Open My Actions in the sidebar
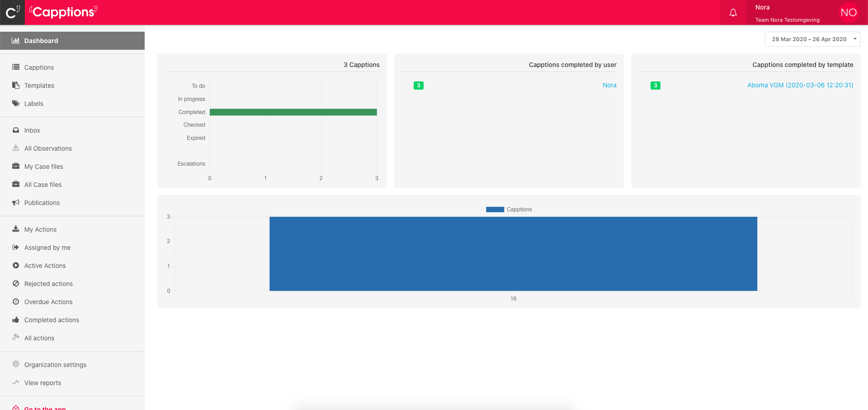Screen dimensions: 868x410 72,229
